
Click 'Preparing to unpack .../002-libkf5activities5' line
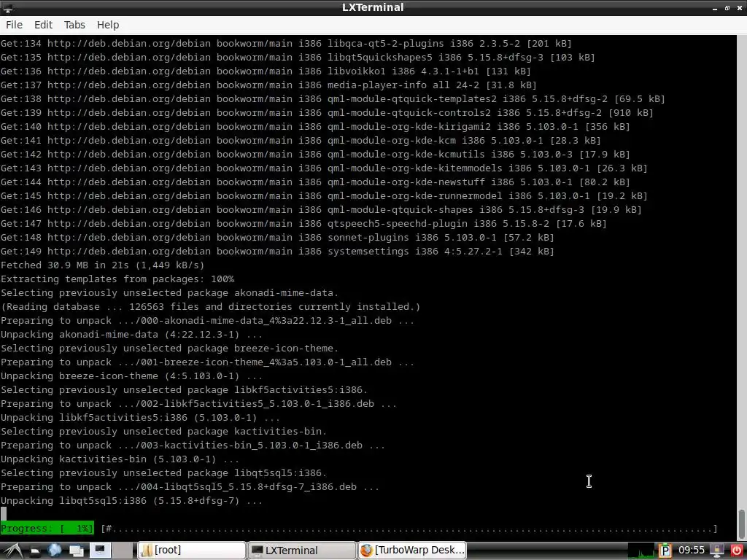click(198, 404)
